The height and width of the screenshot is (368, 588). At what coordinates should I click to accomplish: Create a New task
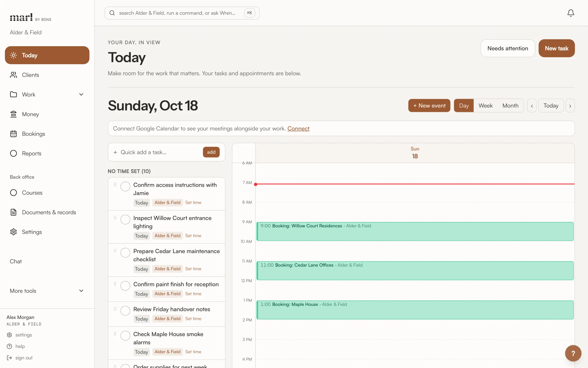coord(557,48)
